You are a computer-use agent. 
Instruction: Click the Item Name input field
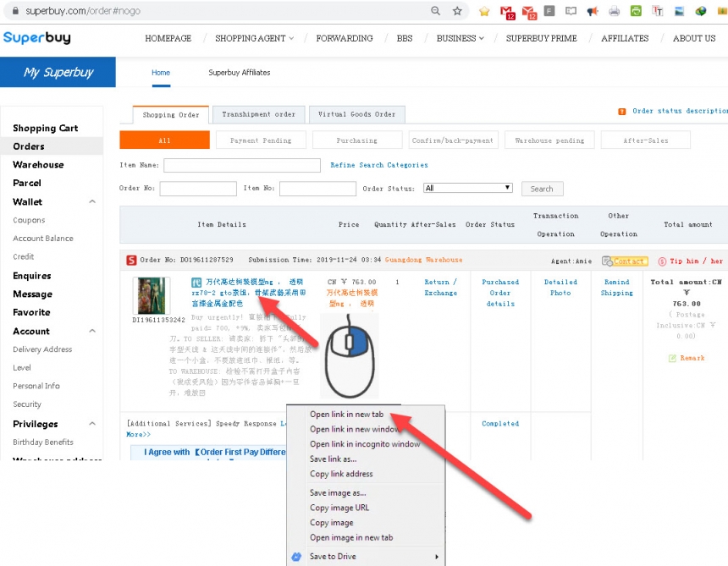click(x=242, y=165)
